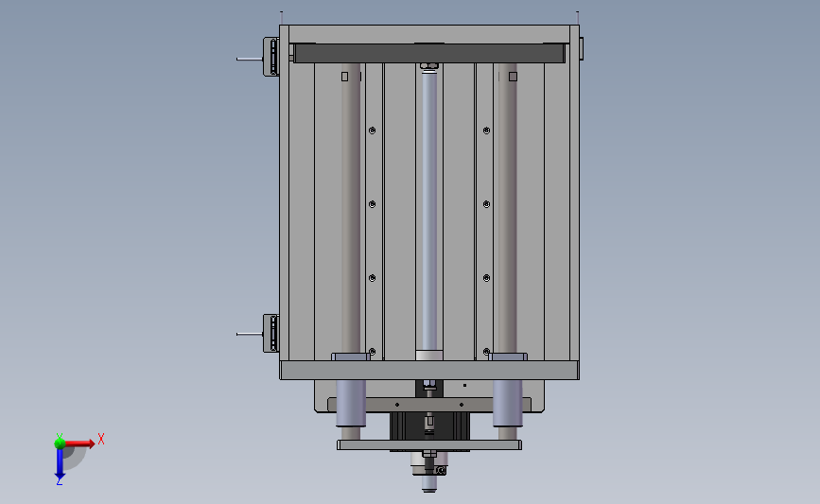This screenshot has width=820, height=504.
Task: Select the wide horizontal base plate under the frame
Action: tap(429, 370)
